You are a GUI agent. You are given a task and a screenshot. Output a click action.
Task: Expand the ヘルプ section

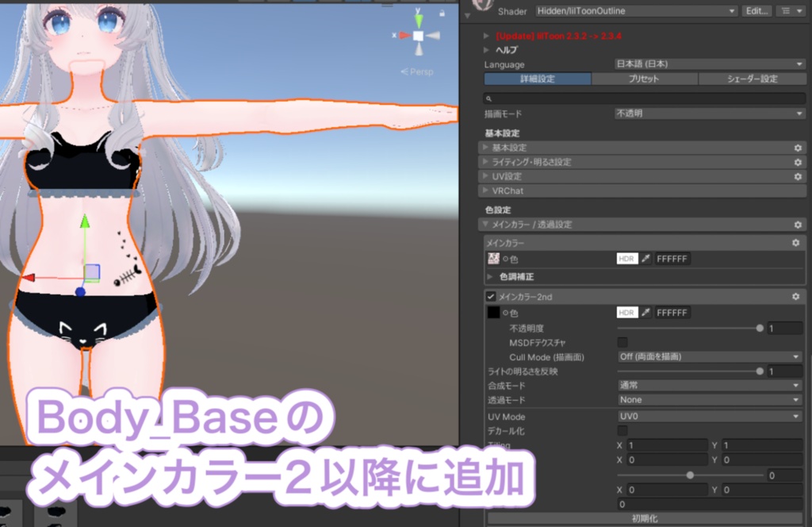click(x=486, y=50)
